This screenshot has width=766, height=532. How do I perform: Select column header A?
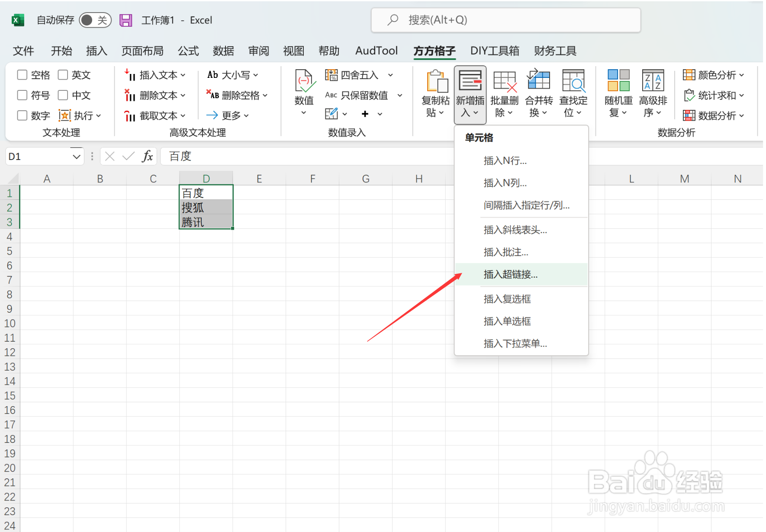(x=47, y=179)
